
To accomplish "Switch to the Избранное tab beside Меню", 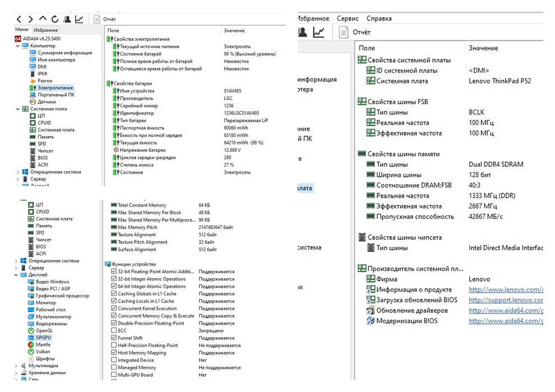I will pos(45,30).
